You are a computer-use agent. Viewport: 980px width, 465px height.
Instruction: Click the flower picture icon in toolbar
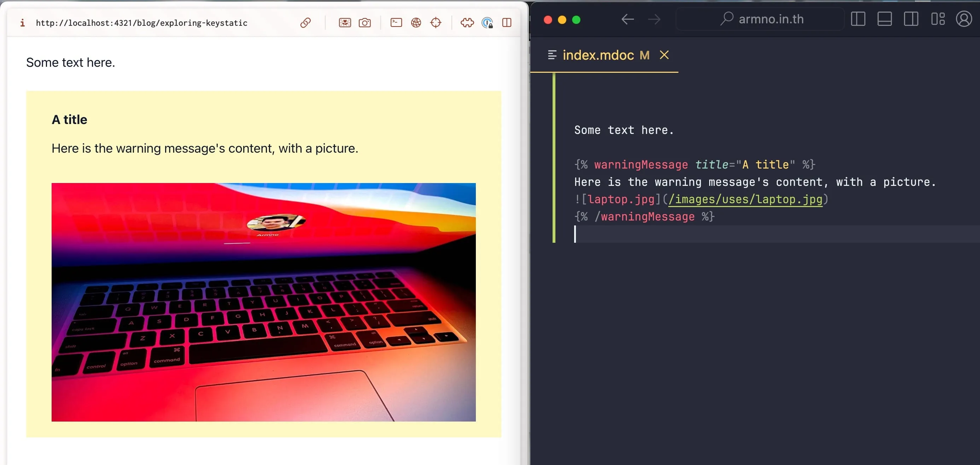coord(345,23)
